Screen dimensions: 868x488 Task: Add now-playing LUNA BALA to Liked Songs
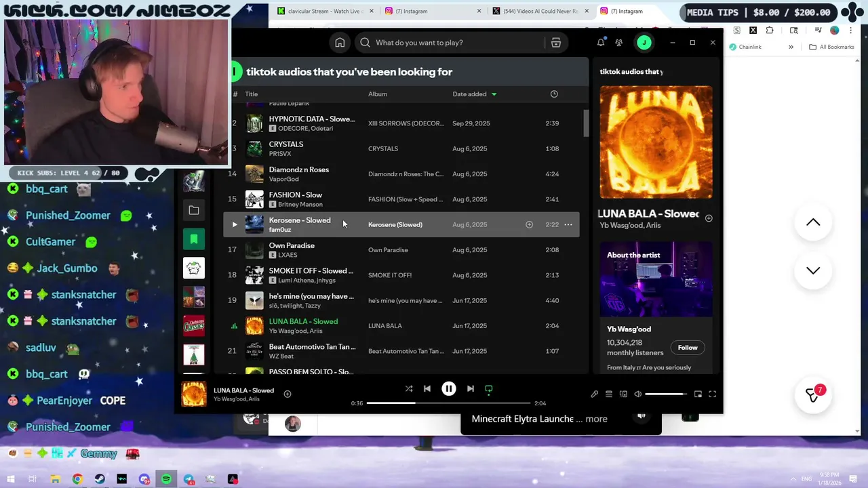288,394
